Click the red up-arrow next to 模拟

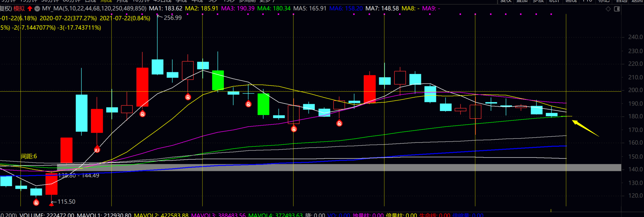30,8
